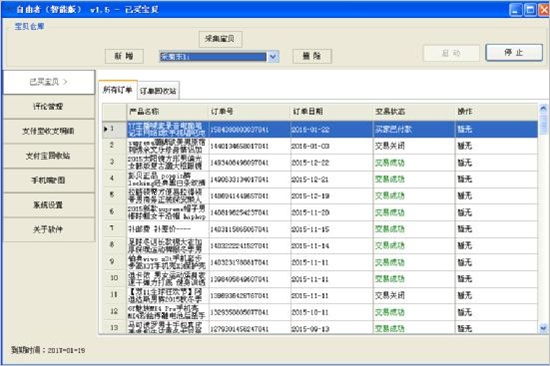Click the expiry date 2017-01-19 text

pos(66,350)
